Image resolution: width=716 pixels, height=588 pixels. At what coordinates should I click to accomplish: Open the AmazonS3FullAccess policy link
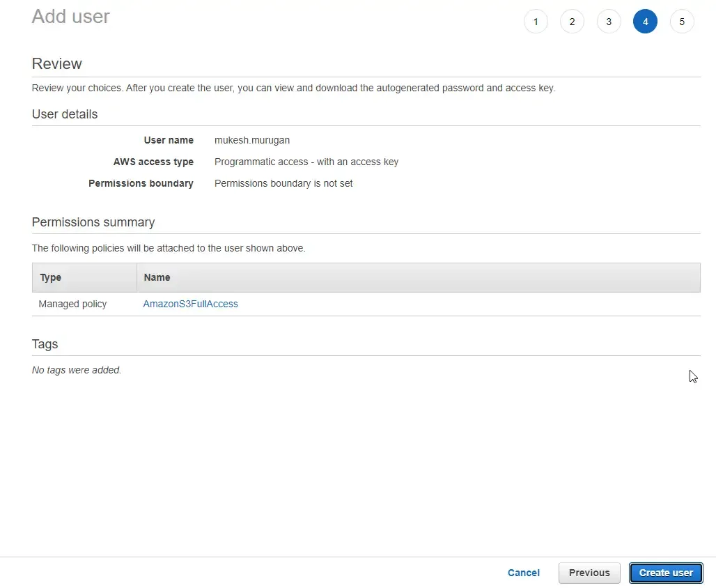(190, 304)
